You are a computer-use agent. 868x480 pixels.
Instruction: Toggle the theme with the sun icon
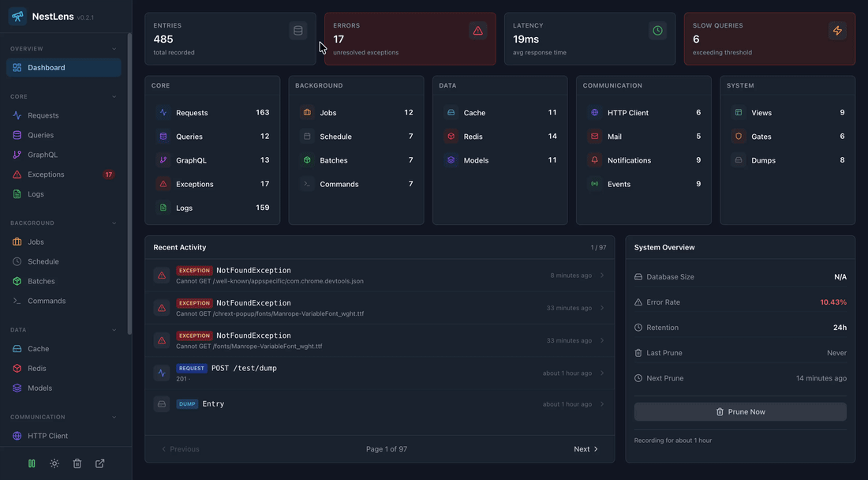53,463
